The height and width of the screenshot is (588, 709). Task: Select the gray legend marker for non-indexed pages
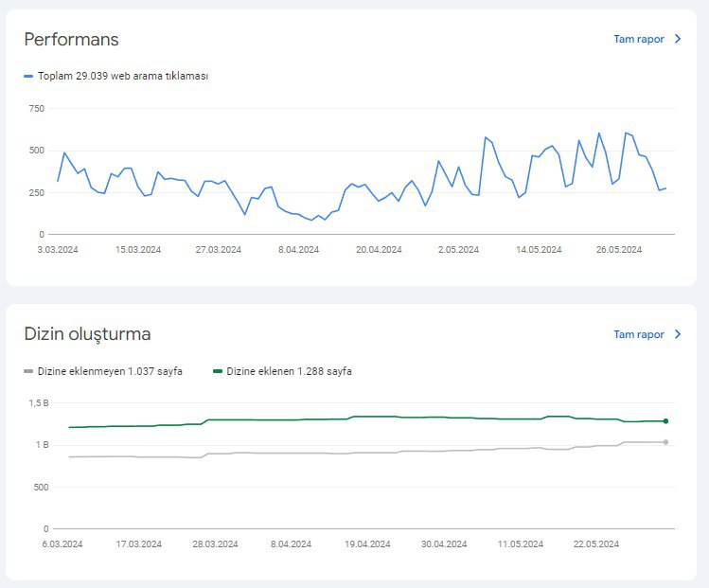[28, 371]
